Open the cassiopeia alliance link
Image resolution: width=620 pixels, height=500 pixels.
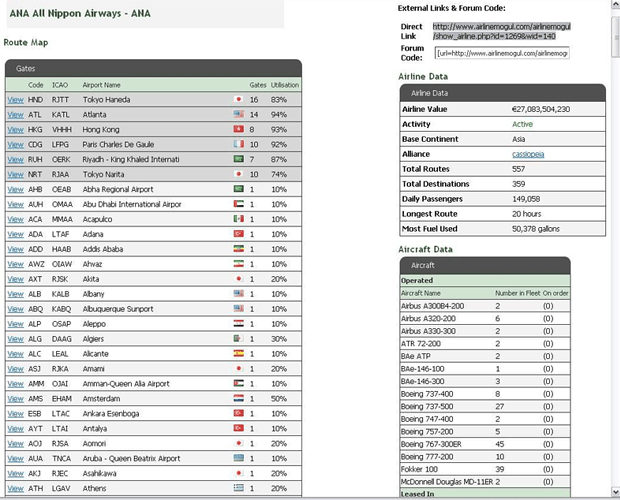pos(528,154)
